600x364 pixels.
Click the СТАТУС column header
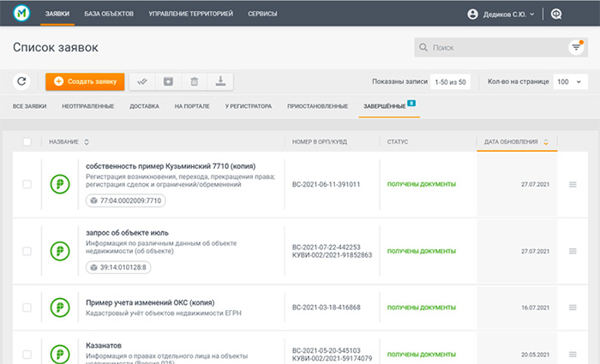398,142
